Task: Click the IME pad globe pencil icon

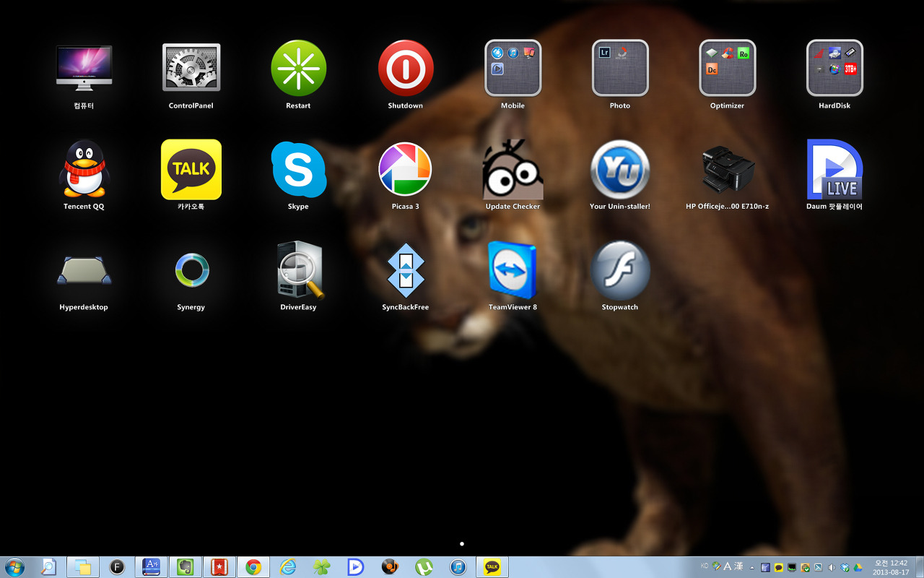Action: tap(717, 566)
